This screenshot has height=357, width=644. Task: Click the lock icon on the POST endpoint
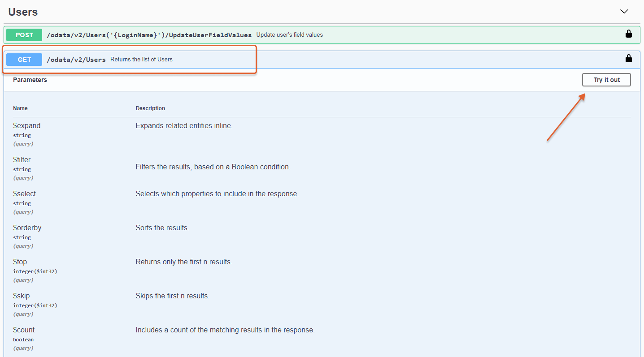(x=629, y=34)
